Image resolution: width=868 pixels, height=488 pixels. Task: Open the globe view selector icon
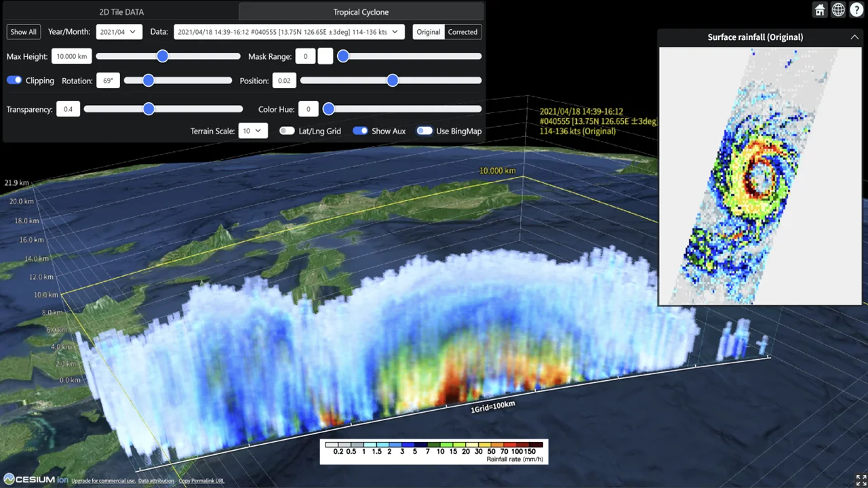tap(838, 9)
